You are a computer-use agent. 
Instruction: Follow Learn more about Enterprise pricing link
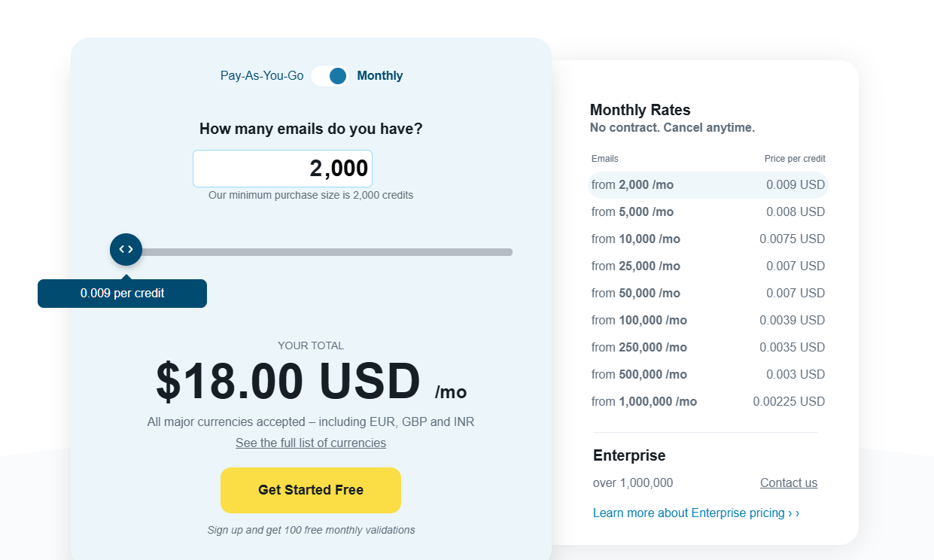(x=695, y=513)
